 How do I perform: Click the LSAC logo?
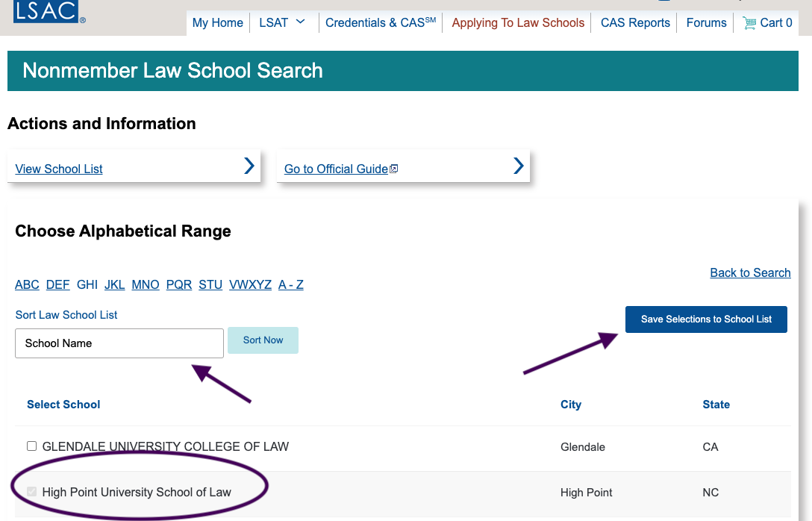[46, 12]
